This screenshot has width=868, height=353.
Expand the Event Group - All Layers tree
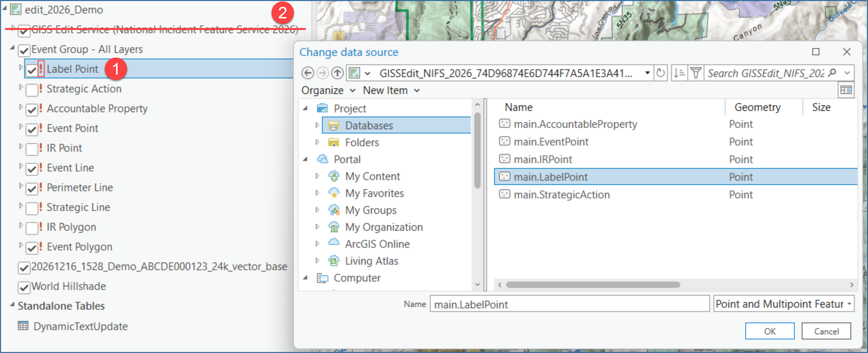12,49
